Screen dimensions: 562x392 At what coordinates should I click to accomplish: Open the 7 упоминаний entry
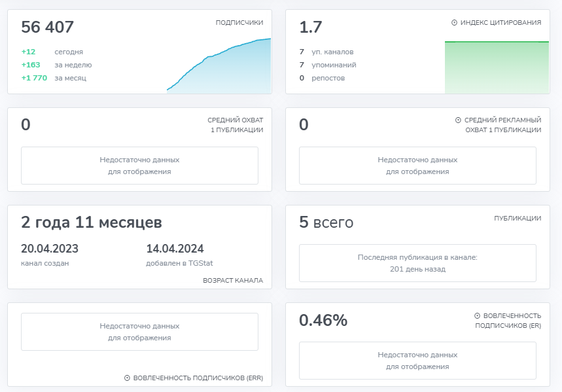coord(328,65)
